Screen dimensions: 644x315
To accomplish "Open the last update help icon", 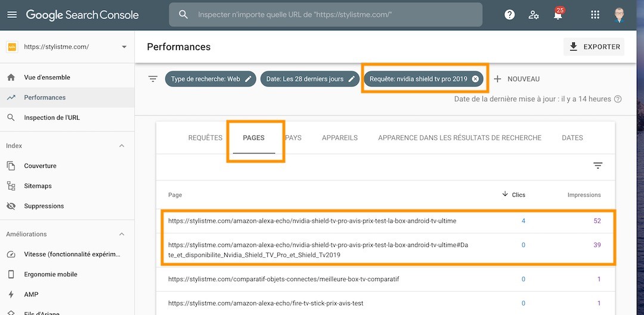I will tap(617, 99).
